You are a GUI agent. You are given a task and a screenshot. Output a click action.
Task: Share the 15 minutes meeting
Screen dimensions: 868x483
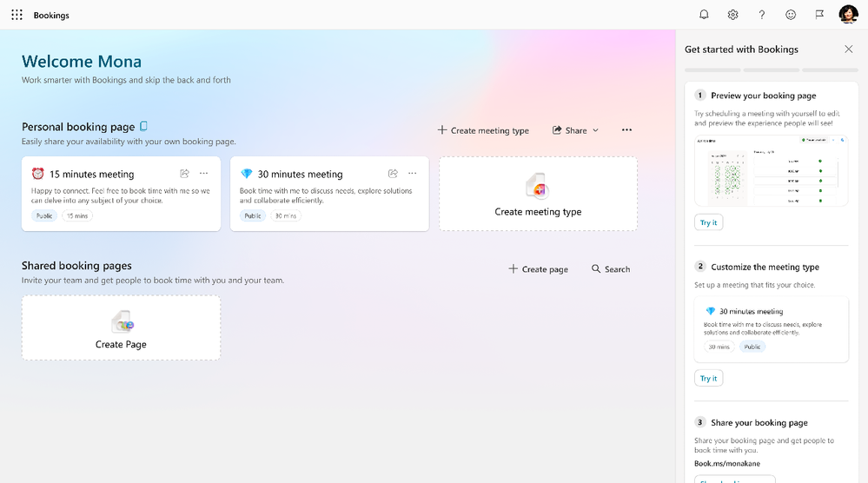pyautogui.click(x=184, y=173)
